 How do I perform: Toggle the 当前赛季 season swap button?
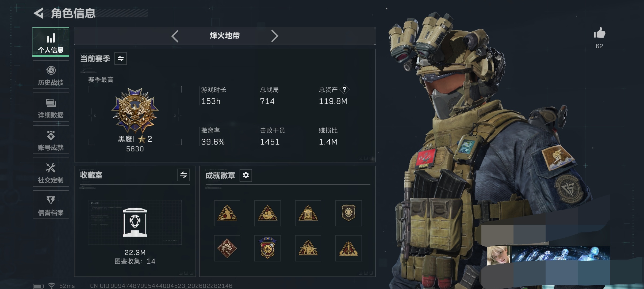click(x=121, y=58)
